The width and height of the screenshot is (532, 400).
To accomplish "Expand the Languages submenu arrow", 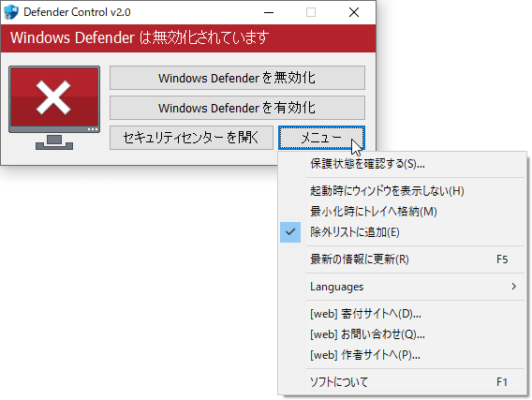I will pyautogui.click(x=513, y=287).
